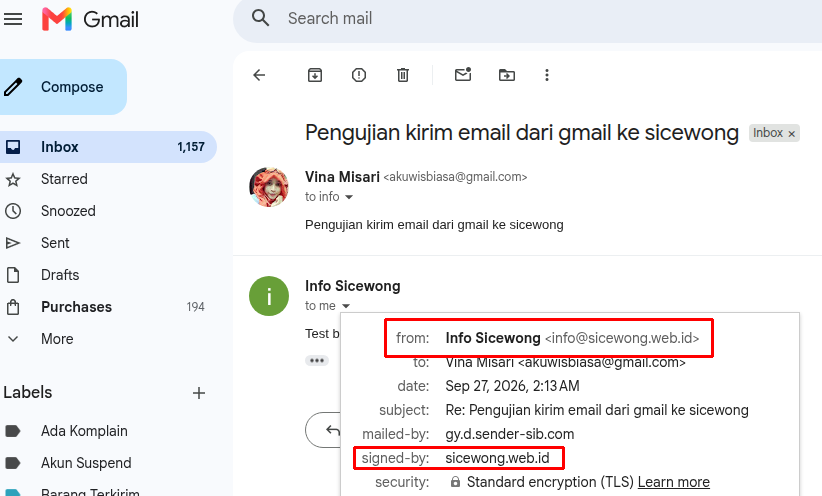The width and height of the screenshot is (822, 496).
Task: Click the tag icon beside Akun Suspend
Action: [x=13, y=463]
